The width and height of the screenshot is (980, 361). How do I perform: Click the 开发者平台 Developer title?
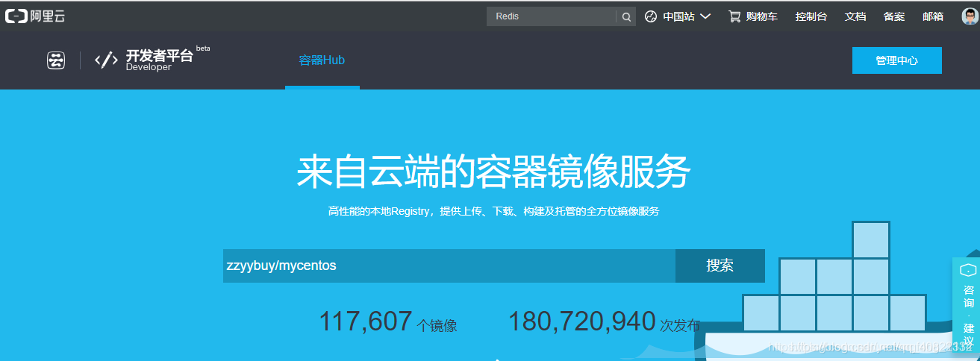tap(159, 60)
